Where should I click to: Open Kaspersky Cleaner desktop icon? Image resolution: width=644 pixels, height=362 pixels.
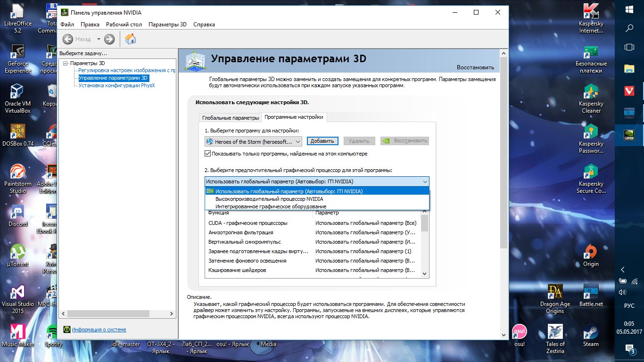tap(591, 99)
